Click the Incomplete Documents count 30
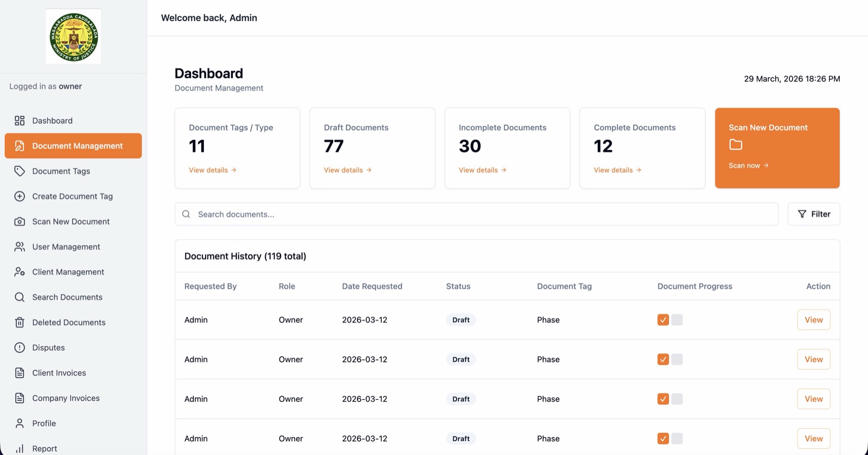Image resolution: width=868 pixels, height=455 pixels. tap(470, 146)
